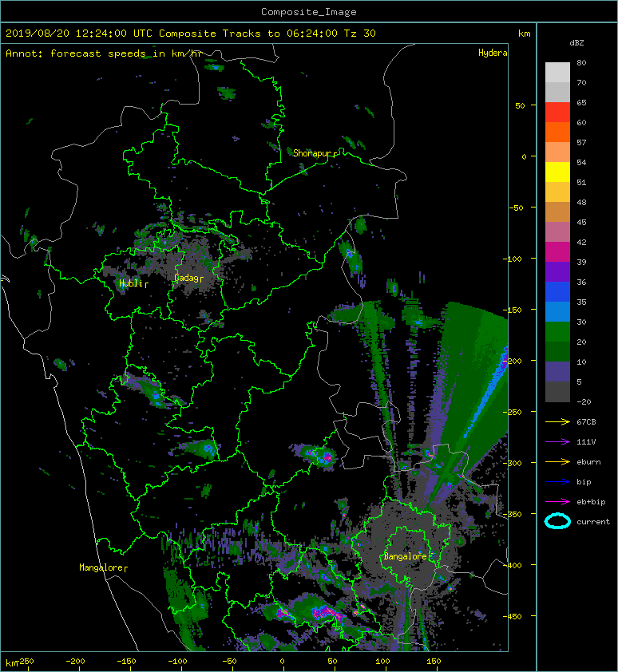Select the light blue 35–30 dBZ band
Viewport: 618px width, 672px height.
click(557, 312)
